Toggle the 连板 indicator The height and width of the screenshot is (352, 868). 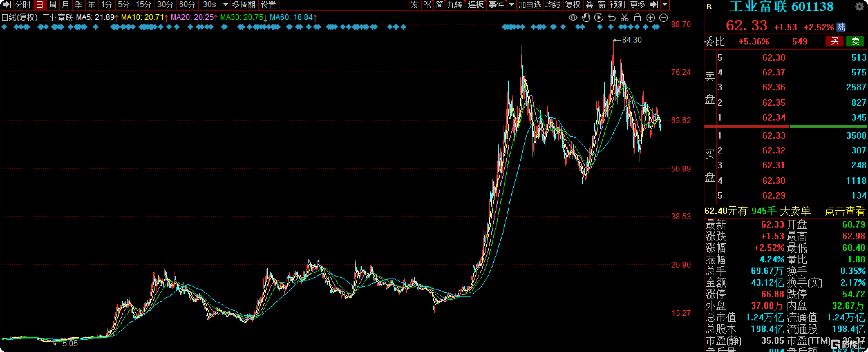tap(476, 5)
